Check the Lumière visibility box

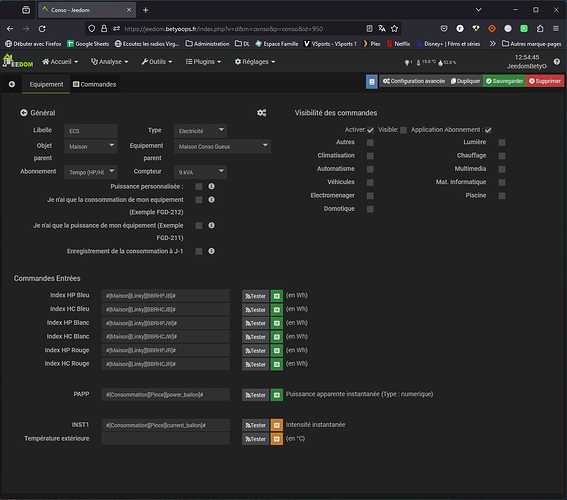[502, 142]
